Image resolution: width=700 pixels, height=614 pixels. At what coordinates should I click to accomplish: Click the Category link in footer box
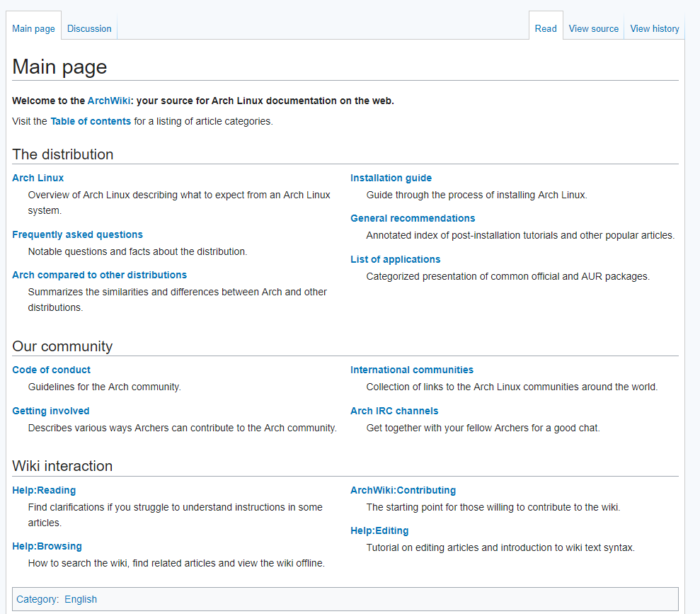[37, 599]
